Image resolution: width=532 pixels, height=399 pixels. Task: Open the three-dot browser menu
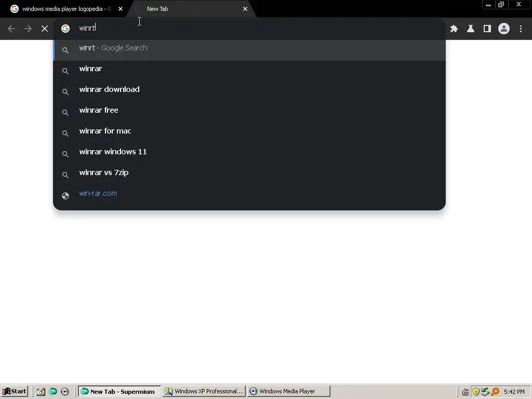pos(521,29)
